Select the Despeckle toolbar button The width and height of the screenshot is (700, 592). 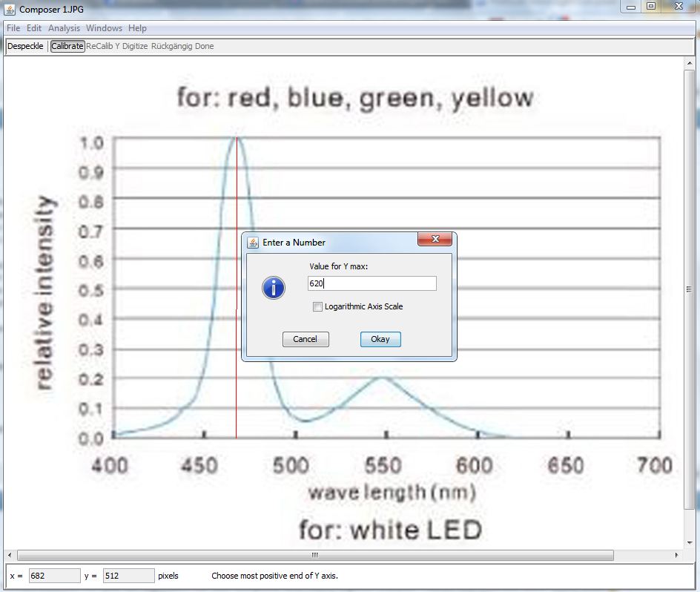[x=25, y=46]
